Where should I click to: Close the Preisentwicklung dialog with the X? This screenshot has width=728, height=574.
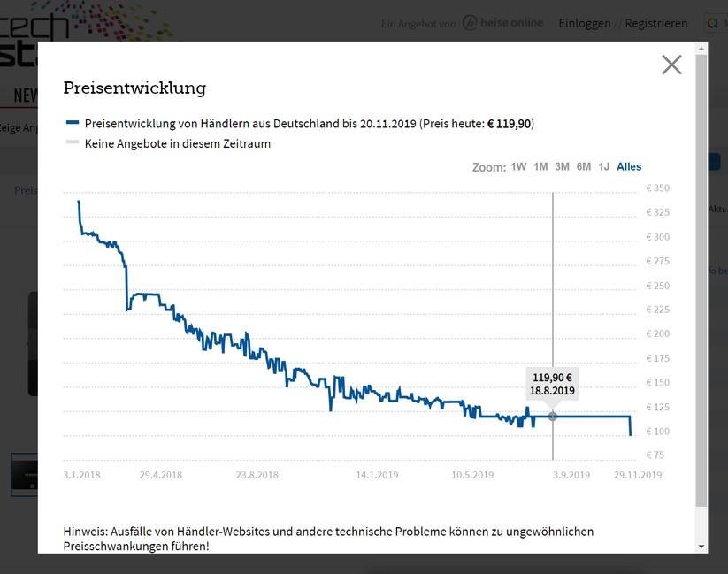pyautogui.click(x=671, y=65)
